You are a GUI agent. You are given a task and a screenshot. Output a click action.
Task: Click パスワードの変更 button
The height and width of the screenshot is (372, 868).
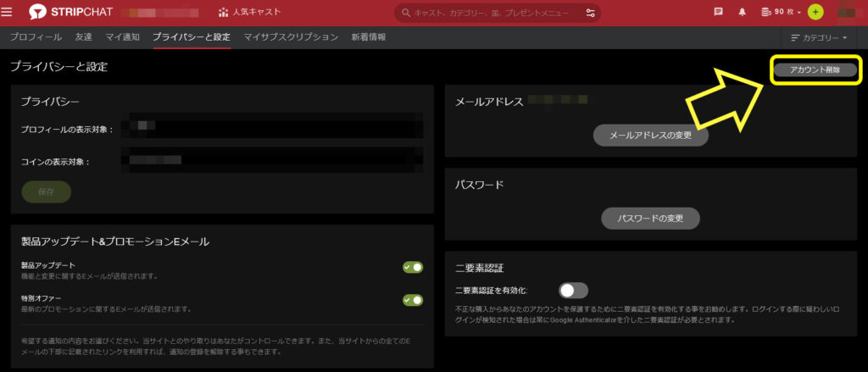point(650,218)
